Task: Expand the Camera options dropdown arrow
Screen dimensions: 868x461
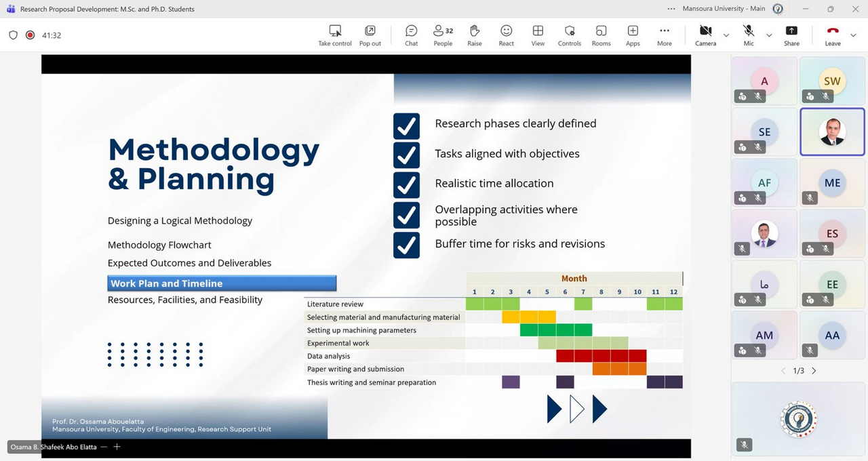Action: 726,35
